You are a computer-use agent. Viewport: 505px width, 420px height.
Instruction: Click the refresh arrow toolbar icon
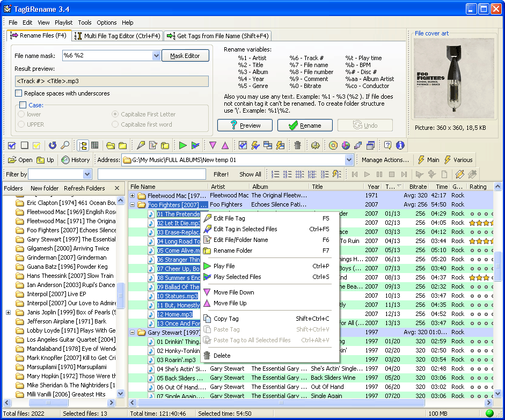tap(52, 145)
